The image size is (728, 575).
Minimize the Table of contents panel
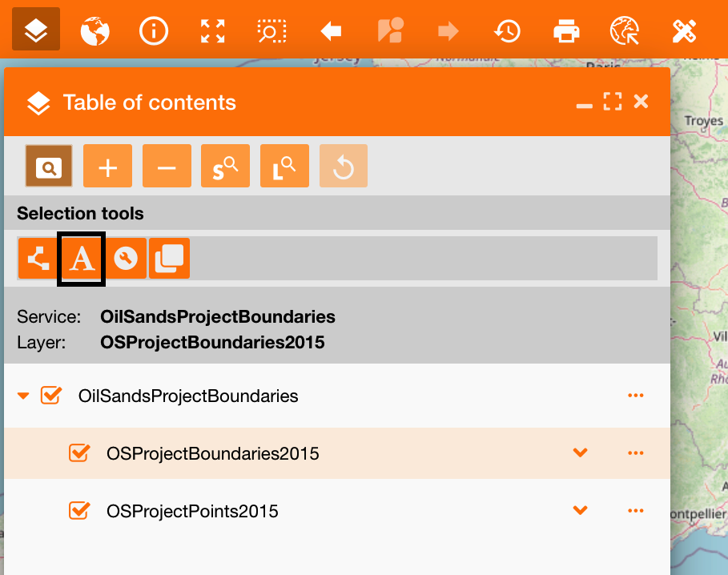(584, 106)
